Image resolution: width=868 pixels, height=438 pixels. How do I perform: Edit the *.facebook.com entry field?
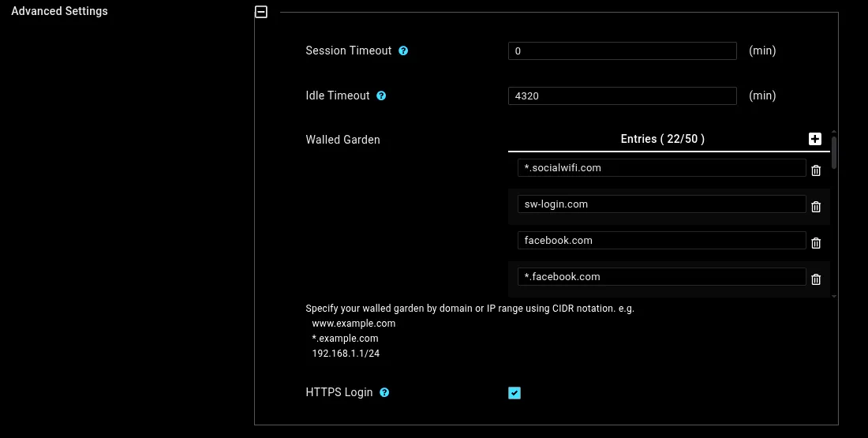click(661, 277)
